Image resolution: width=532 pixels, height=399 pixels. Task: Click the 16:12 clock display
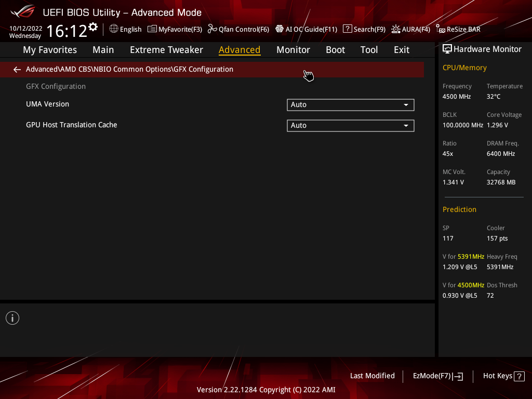pyautogui.click(x=67, y=31)
